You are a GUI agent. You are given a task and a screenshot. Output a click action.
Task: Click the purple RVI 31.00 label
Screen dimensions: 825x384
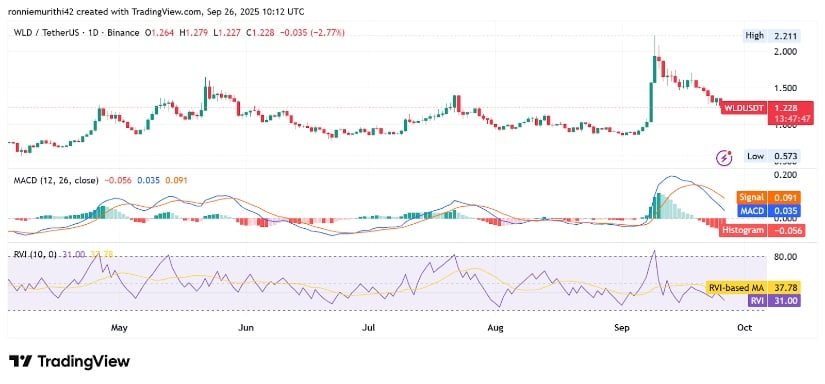(x=773, y=300)
